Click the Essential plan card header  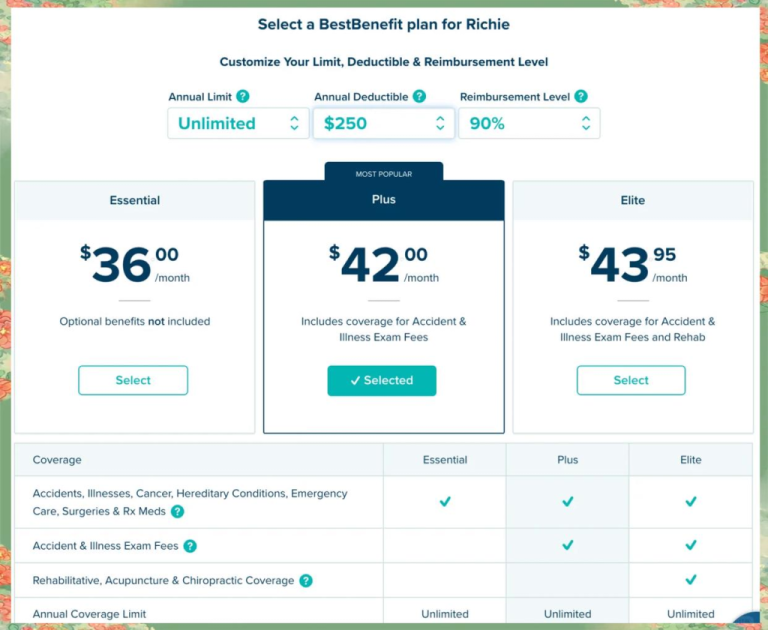point(135,200)
